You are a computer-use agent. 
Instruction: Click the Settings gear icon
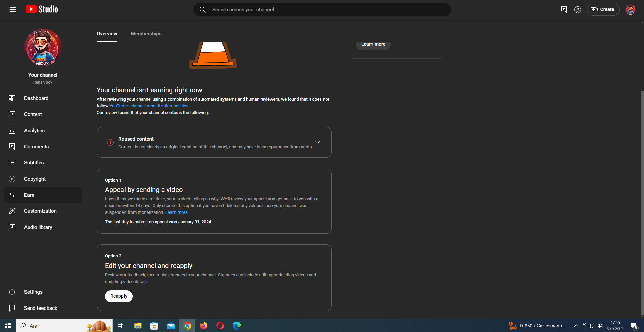click(12, 292)
